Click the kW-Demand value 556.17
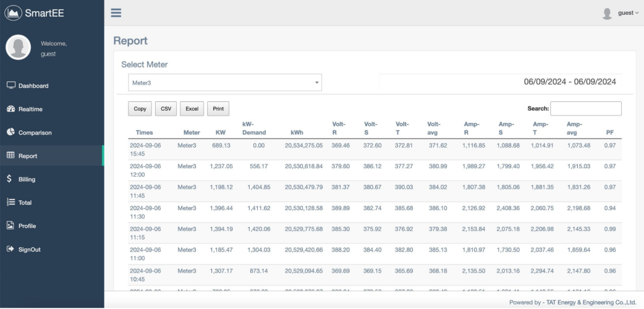 coord(259,166)
